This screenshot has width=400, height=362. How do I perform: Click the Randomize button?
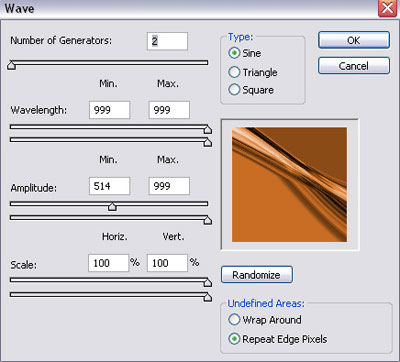pos(257,275)
